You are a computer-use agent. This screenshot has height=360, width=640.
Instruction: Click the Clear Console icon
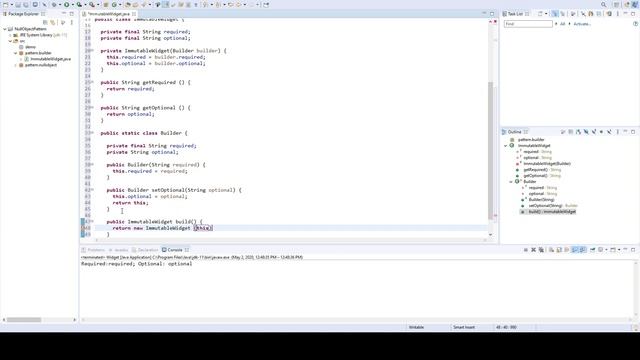[x=551, y=250]
